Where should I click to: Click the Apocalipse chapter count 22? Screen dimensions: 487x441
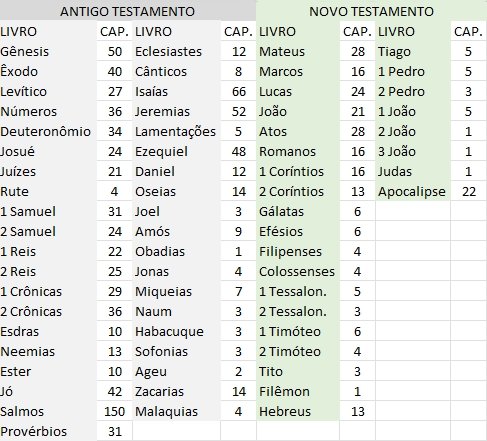coord(468,191)
